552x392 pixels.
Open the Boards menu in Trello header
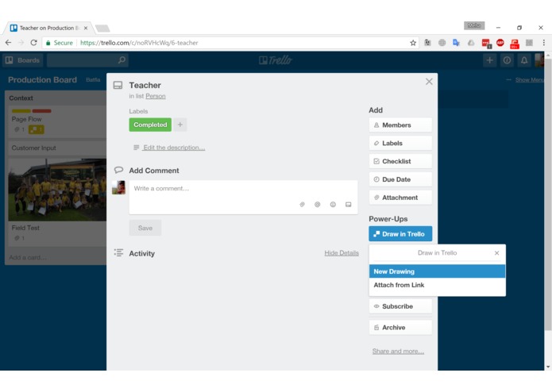tap(23, 60)
